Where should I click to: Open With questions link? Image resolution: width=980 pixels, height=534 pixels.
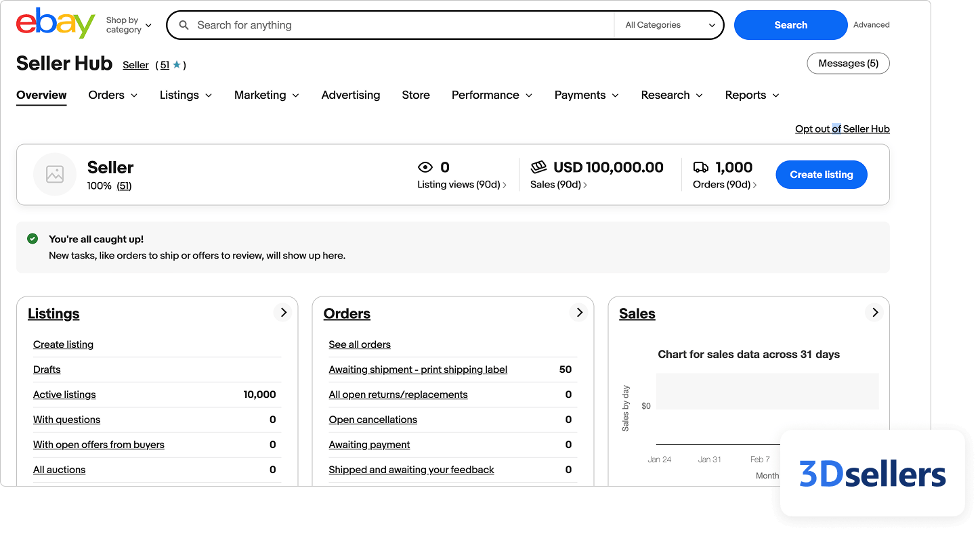coord(66,420)
